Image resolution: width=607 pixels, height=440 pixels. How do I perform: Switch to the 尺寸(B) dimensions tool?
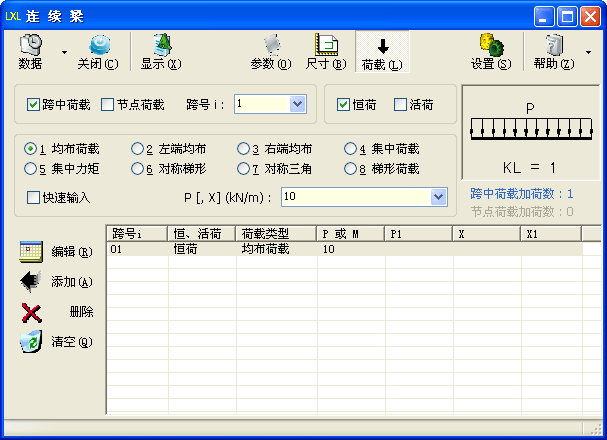[326, 51]
